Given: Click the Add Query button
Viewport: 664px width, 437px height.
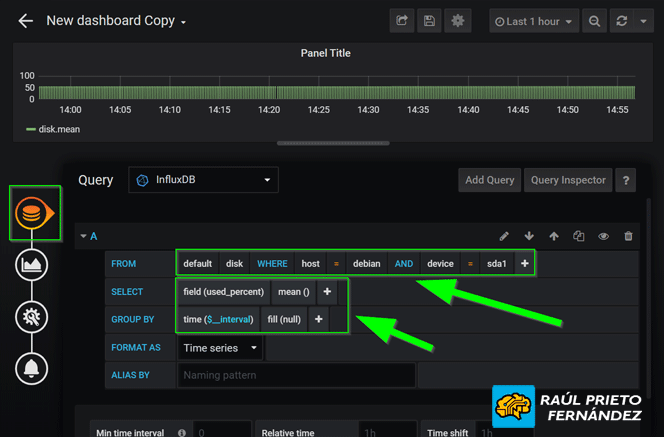Looking at the screenshot, I should (x=488, y=180).
